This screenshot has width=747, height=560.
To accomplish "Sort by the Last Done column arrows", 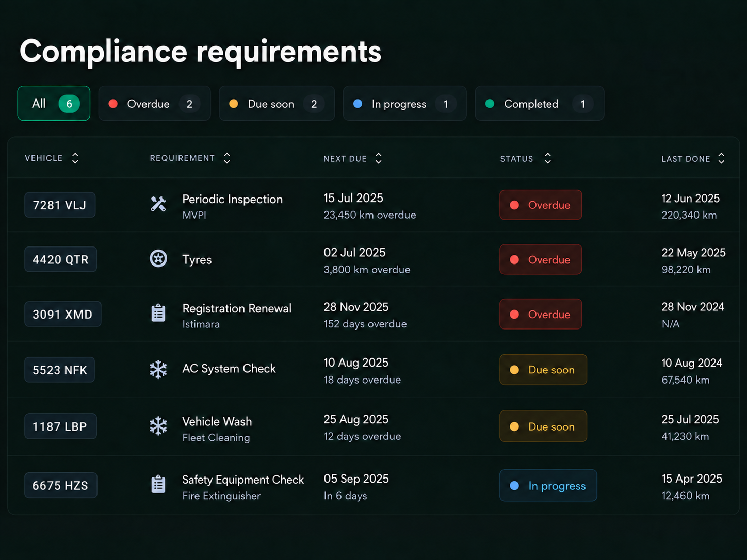I will 721,158.
